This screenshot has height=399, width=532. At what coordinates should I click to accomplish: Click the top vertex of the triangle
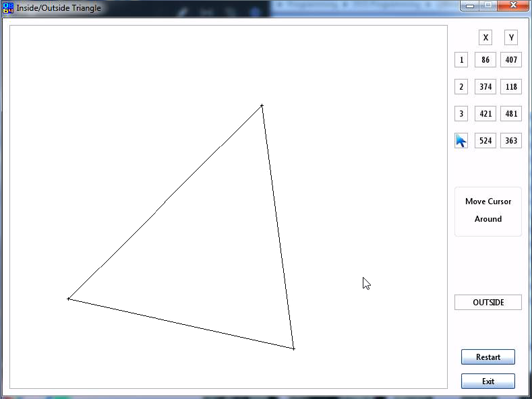pyautogui.click(x=262, y=105)
